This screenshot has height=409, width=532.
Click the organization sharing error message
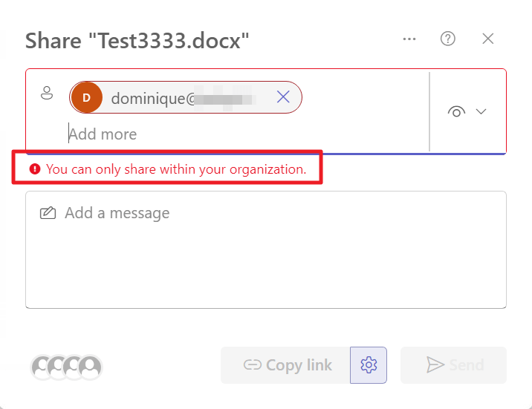[176, 169]
